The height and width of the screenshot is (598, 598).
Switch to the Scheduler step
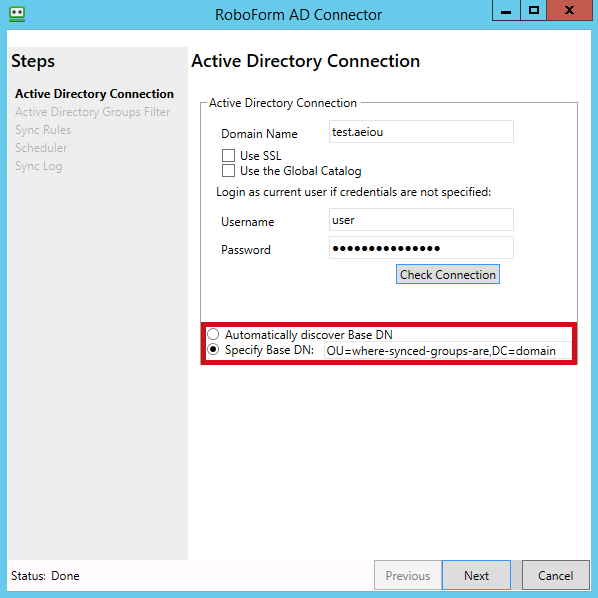coord(41,148)
